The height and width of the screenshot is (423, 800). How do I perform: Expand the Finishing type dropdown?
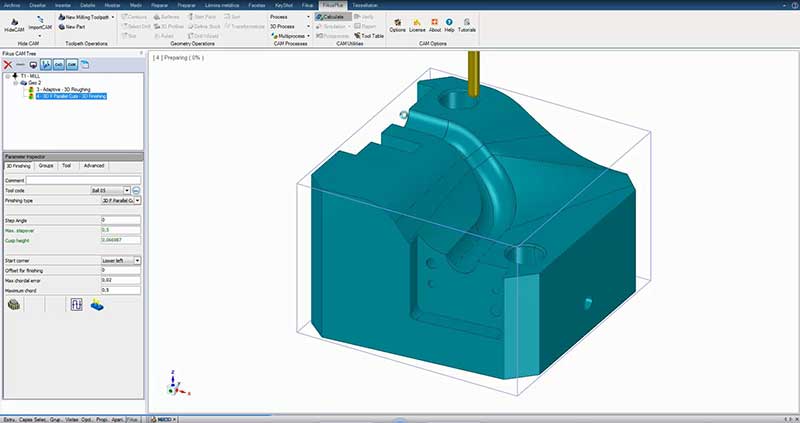(x=136, y=200)
